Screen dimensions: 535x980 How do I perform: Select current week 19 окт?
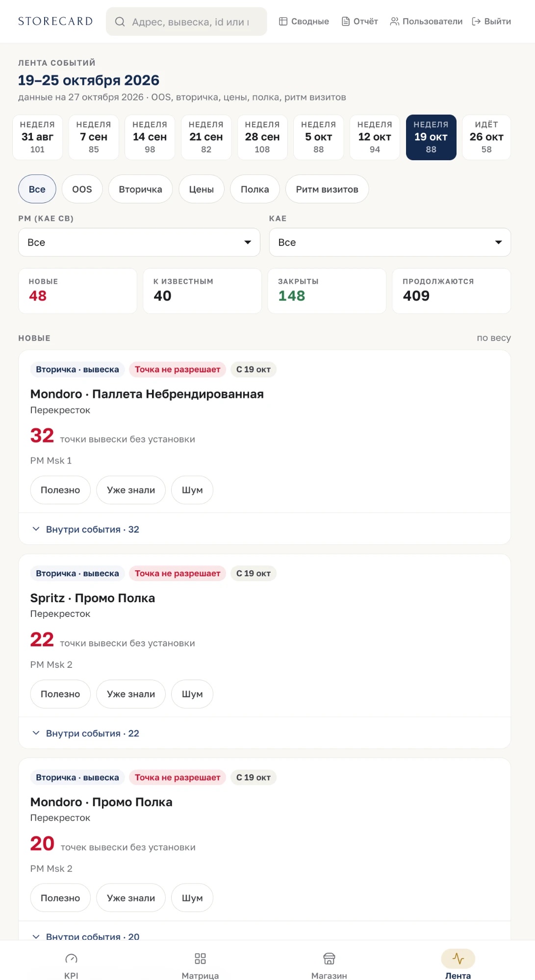click(431, 137)
